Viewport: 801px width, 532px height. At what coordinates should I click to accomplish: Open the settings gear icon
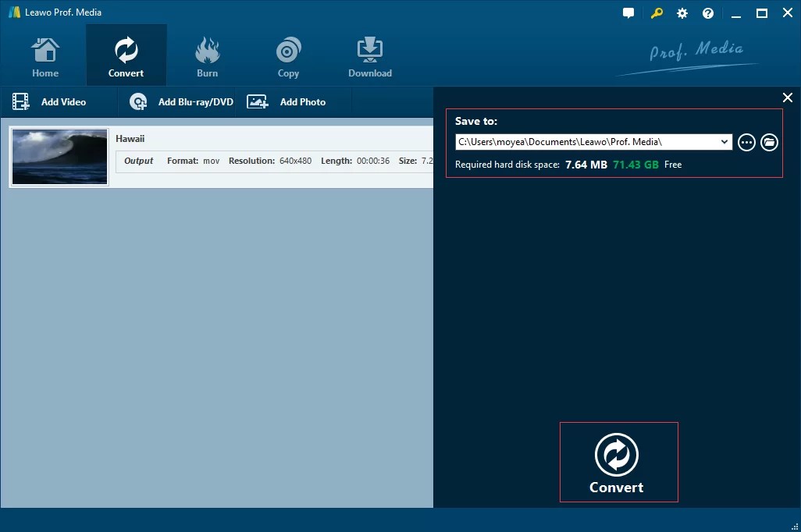click(682, 12)
